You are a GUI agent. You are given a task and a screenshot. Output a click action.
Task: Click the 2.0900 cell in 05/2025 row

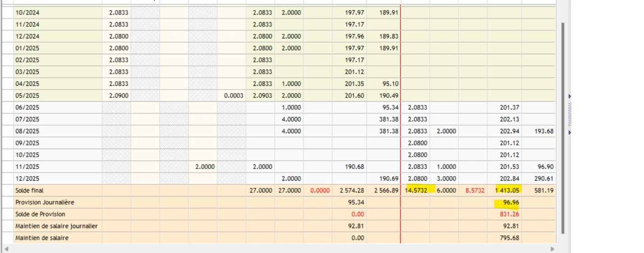(116, 96)
